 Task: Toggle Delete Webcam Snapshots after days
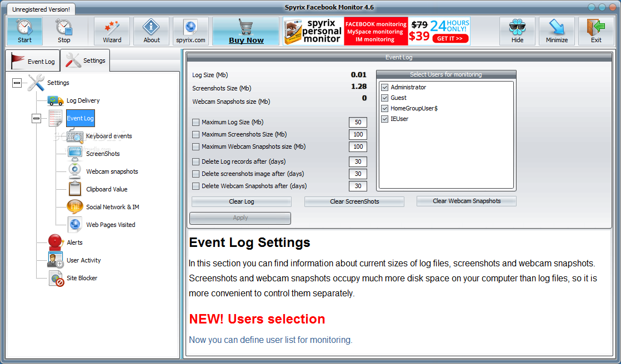click(x=196, y=186)
